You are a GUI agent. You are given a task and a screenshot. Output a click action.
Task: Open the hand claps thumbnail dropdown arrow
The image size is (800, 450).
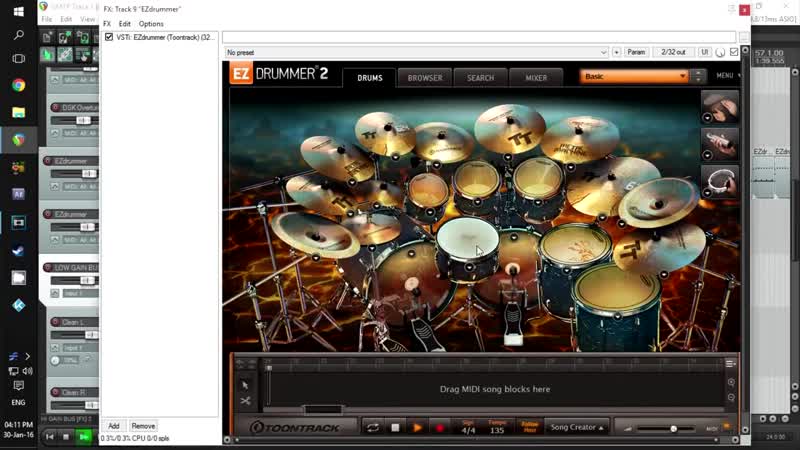(707, 118)
